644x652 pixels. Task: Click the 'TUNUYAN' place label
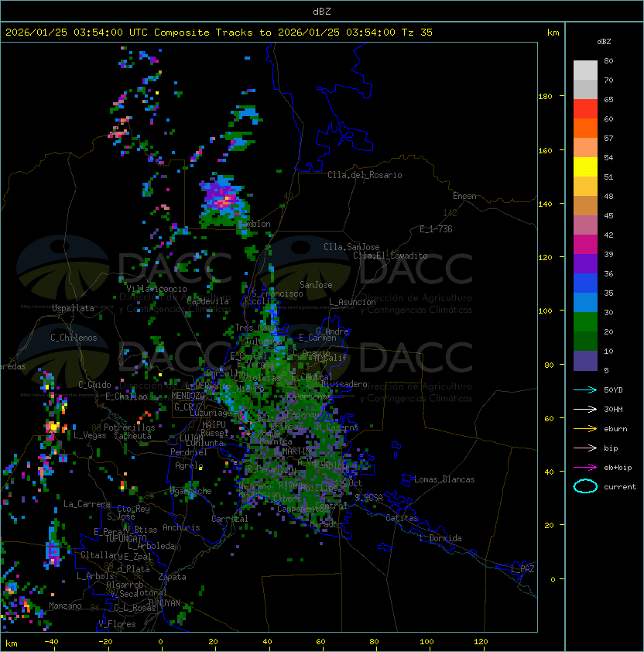point(164,603)
